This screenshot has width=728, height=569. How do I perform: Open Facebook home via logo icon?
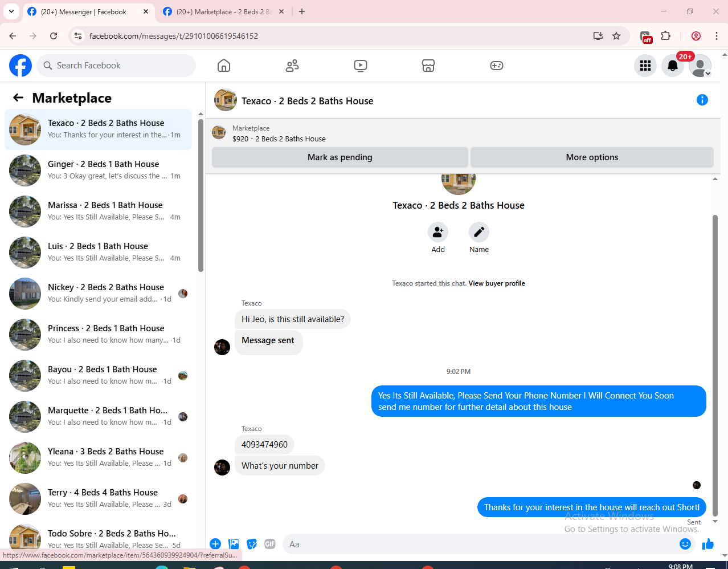(21, 66)
